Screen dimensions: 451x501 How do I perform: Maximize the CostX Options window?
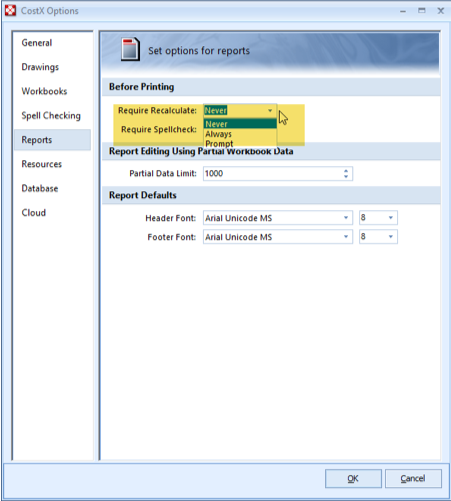click(422, 11)
